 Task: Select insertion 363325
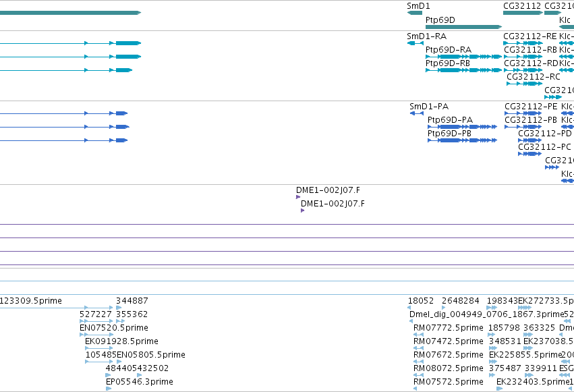tap(539, 328)
